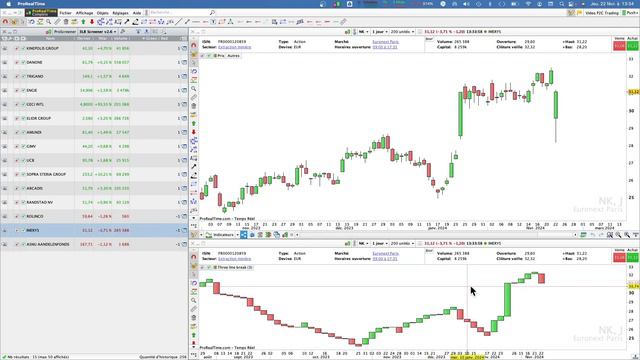
Task: Open 1 jour timeframe dropdown on lower chart
Action: (x=380, y=243)
